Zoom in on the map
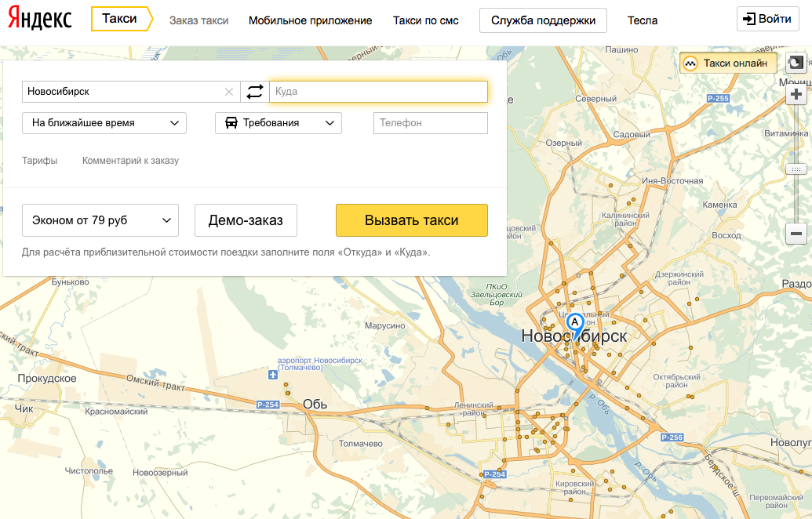Screen dimensions: 812x519 (x=796, y=94)
